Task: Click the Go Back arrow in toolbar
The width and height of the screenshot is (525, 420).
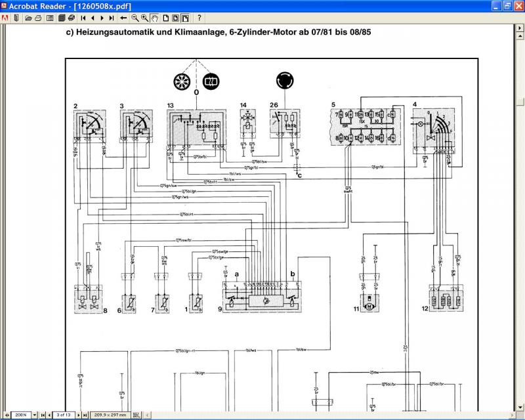Action: pos(123,18)
